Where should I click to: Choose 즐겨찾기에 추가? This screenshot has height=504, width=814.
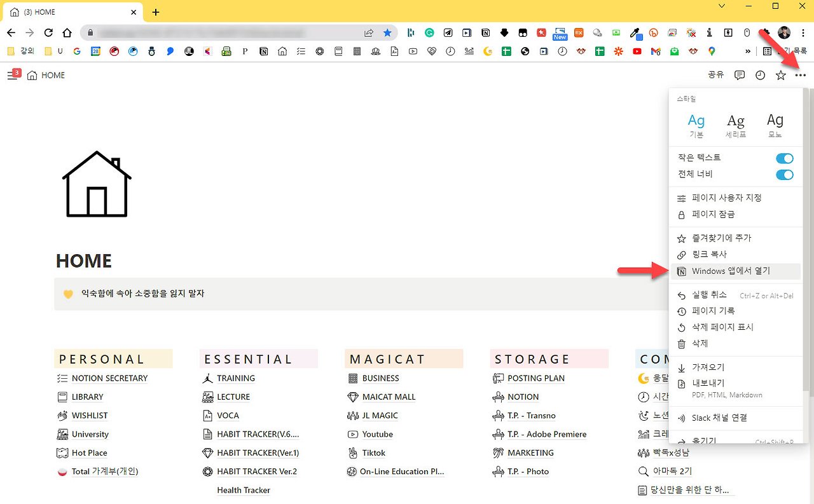[x=735, y=238]
